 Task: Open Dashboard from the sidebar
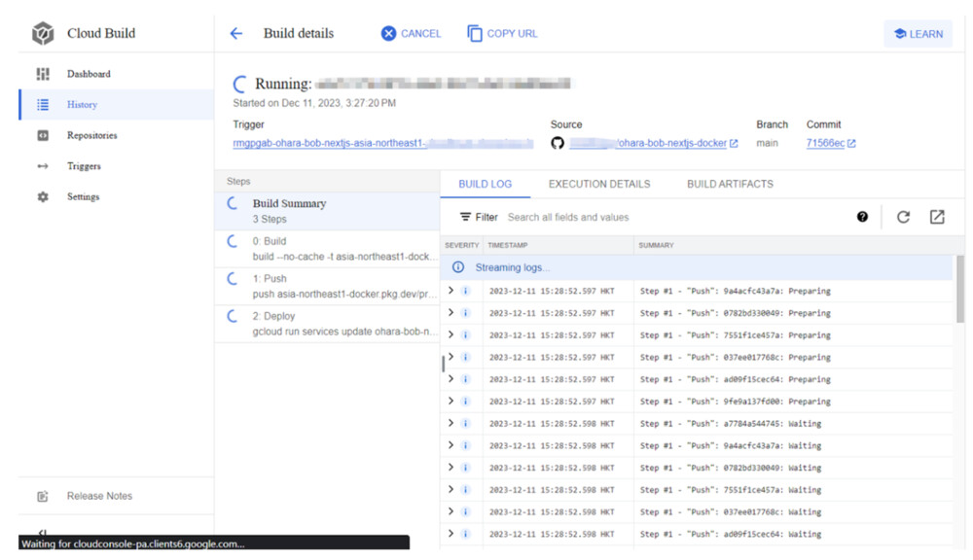(x=88, y=74)
